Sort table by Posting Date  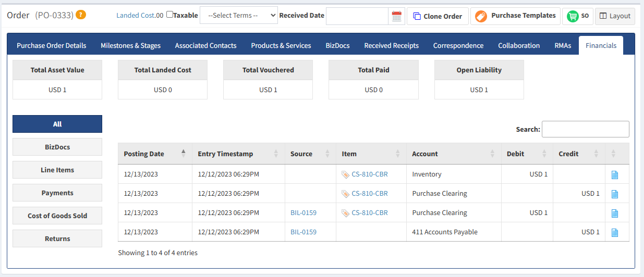click(x=155, y=154)
